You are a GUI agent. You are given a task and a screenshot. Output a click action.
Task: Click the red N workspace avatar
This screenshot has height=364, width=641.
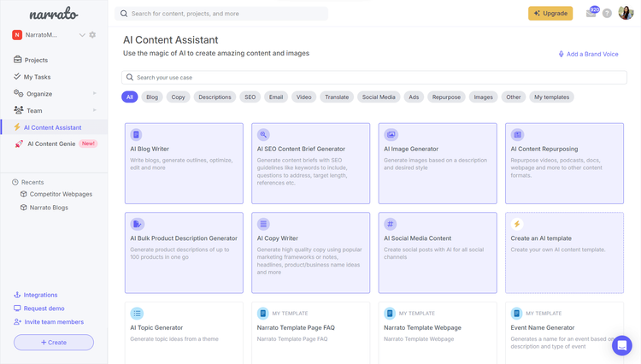pyautogui.click(x=17, y=35)
